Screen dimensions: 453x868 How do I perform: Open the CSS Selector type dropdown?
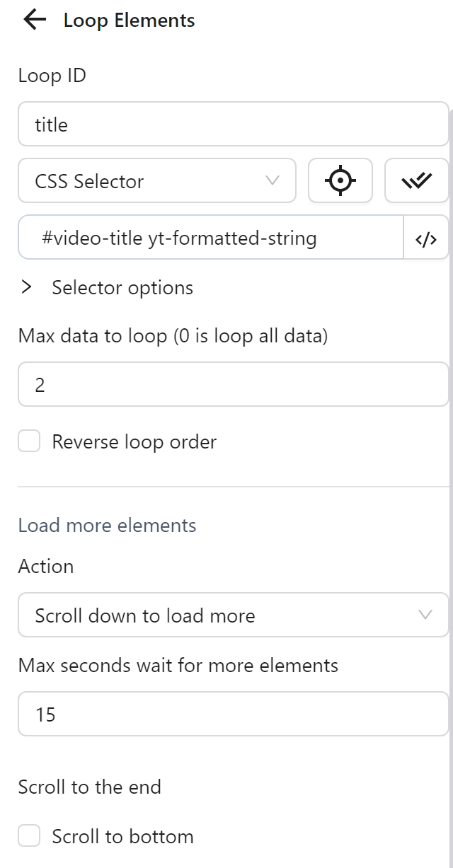[157, 181]
